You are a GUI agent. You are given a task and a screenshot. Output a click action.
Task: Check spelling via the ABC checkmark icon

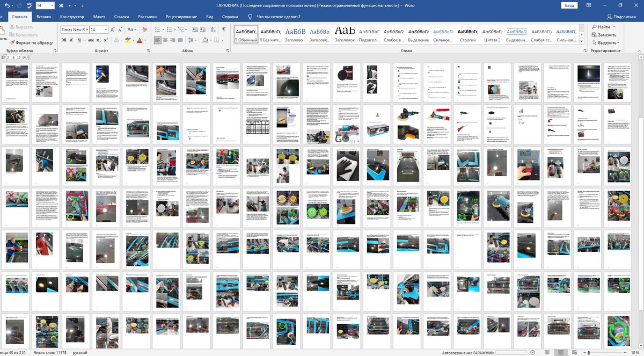(x=28, y=5)
